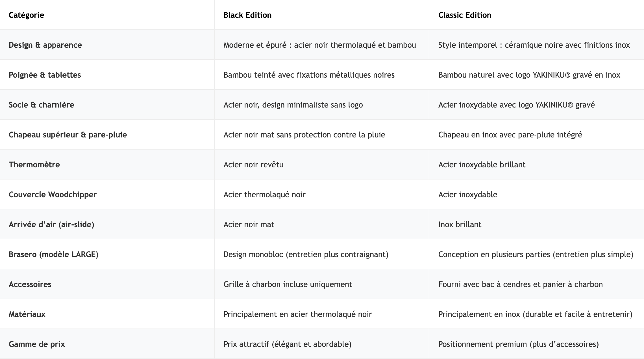Select the "Grille à charbon incluse uniquement" cell
The width and height of the screenshot is (644, 359).
coord(288,284)
